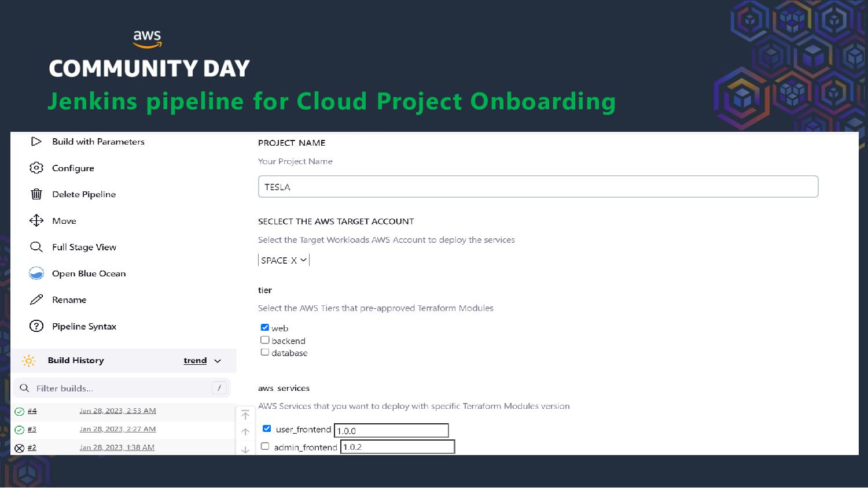Enable the backend tier checkbox
Screen dimensions: 868x488
[x=265, y=340]
